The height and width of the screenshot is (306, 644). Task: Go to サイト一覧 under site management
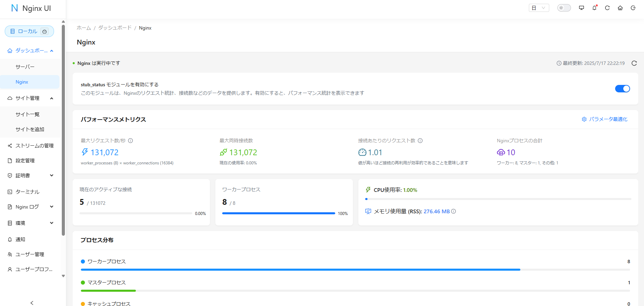[28, 114]
